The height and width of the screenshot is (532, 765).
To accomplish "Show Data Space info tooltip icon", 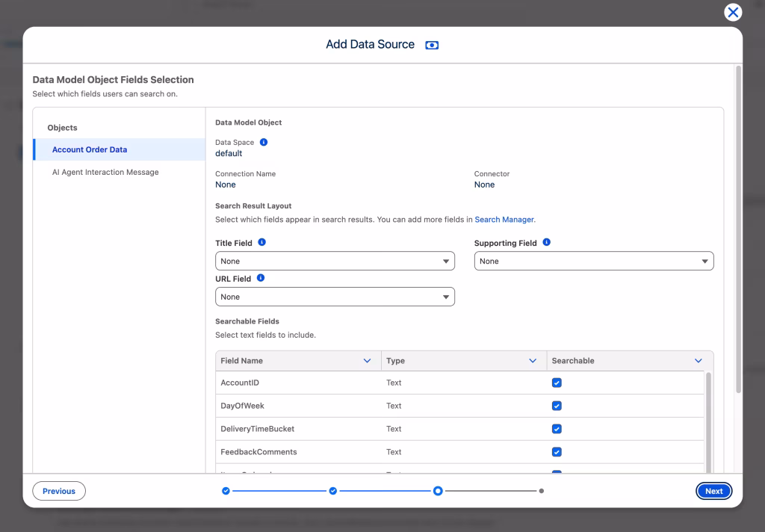I will [x=264, y=142].
